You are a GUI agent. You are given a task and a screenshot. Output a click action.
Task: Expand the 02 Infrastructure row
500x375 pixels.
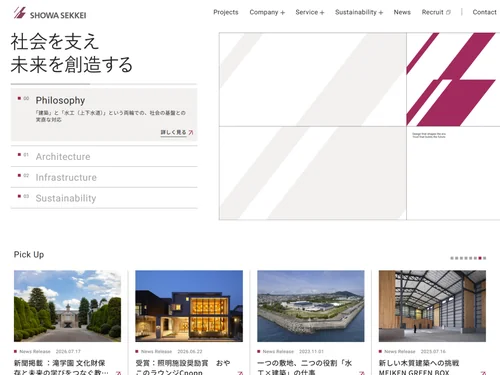[x=104, y=177]
